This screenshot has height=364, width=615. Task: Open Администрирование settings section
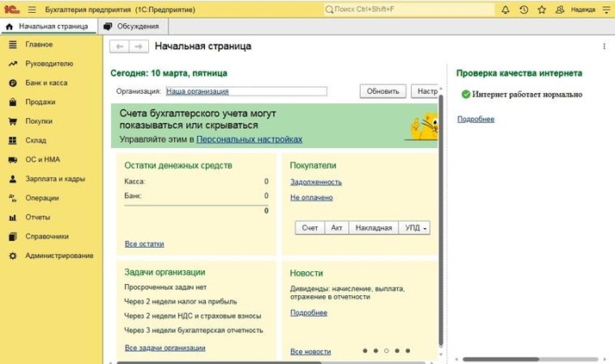tap(59, 256)
